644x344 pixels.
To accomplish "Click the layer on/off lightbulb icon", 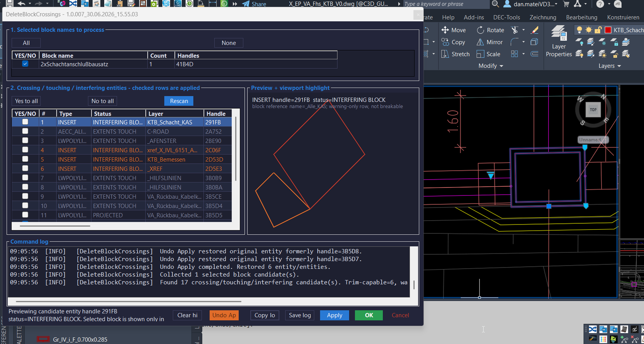I will (x=579, y=30).
